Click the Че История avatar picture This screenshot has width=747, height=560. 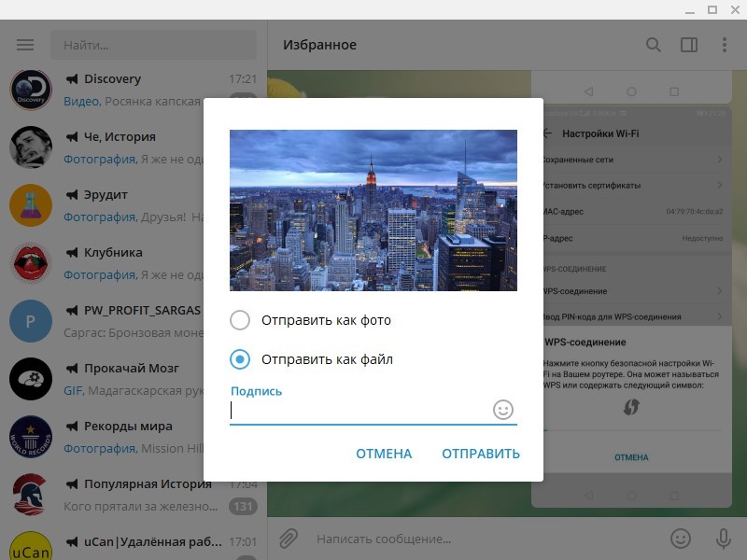(31, 147)
